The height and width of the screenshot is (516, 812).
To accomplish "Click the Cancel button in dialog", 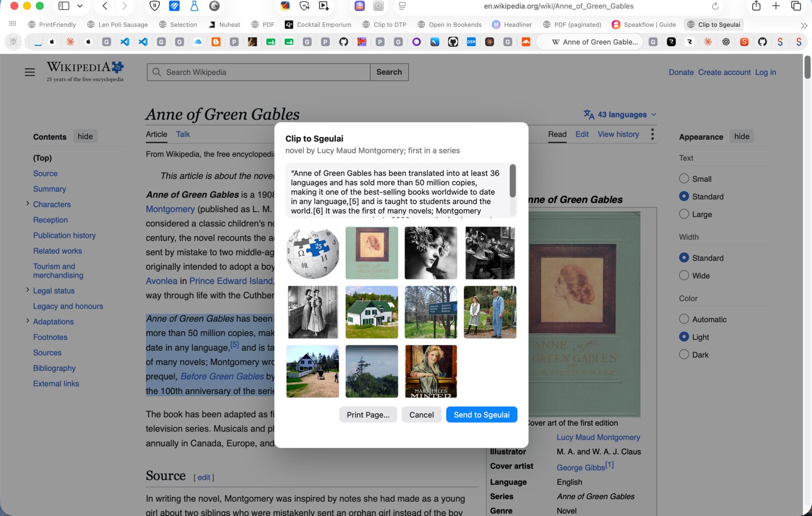I will click(x=422, y=414).
